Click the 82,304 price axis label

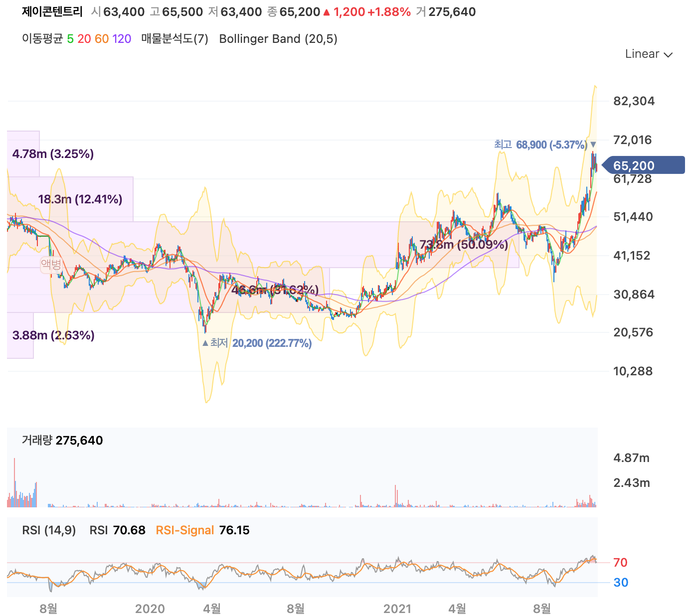[634, 101]
